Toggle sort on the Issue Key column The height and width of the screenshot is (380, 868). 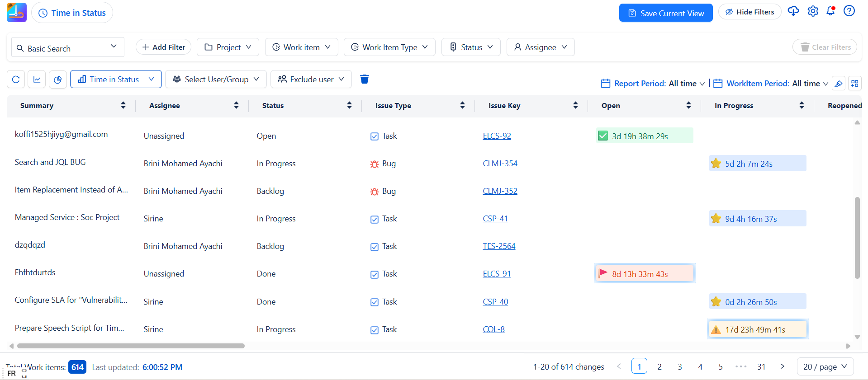click(x=575, y=106)
